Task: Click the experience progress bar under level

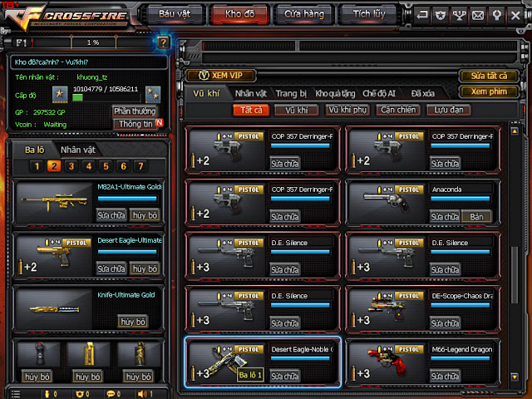Action: (x=106, y=98)
